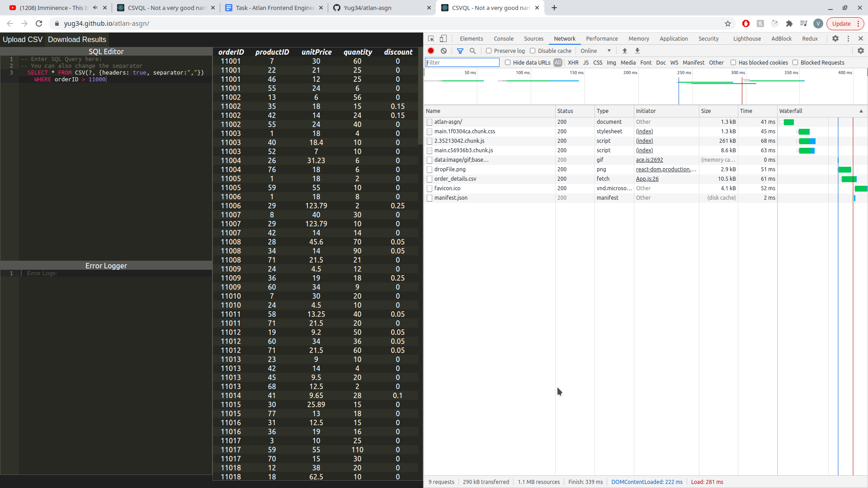The height and width of the screenshot is (488, 868).
Task: Select the inspect element picker icon
Action: pos(431,38)
